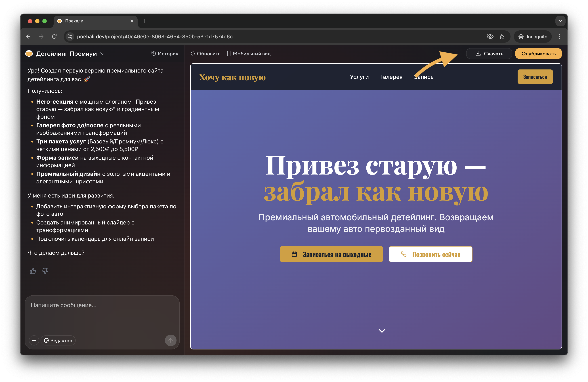
Task: Click the thumbs down feedback icon
Action: point(45,271)
